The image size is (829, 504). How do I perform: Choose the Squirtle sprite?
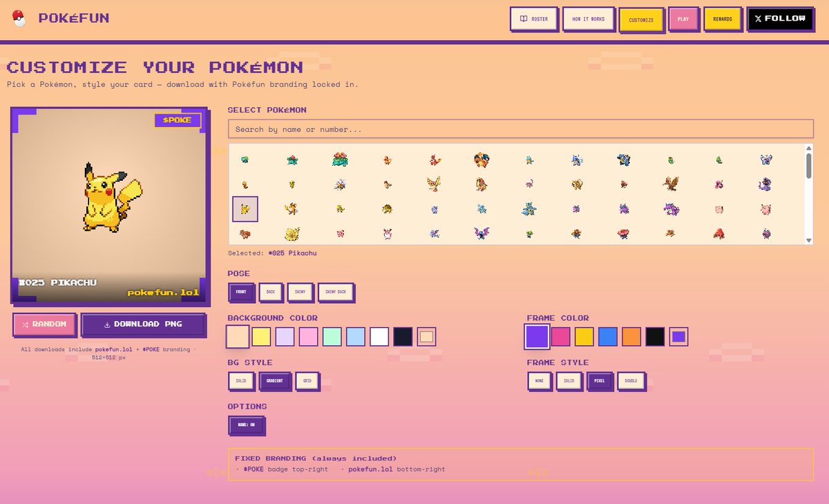click(529, 159)
